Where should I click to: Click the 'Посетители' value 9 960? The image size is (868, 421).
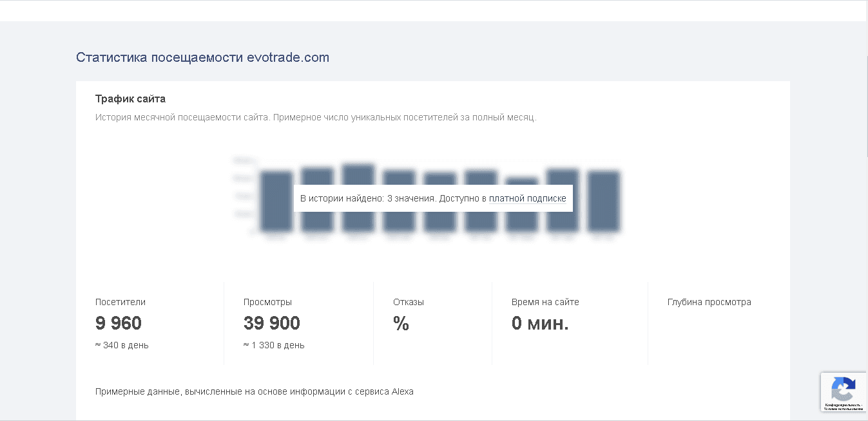pos(119,323)
